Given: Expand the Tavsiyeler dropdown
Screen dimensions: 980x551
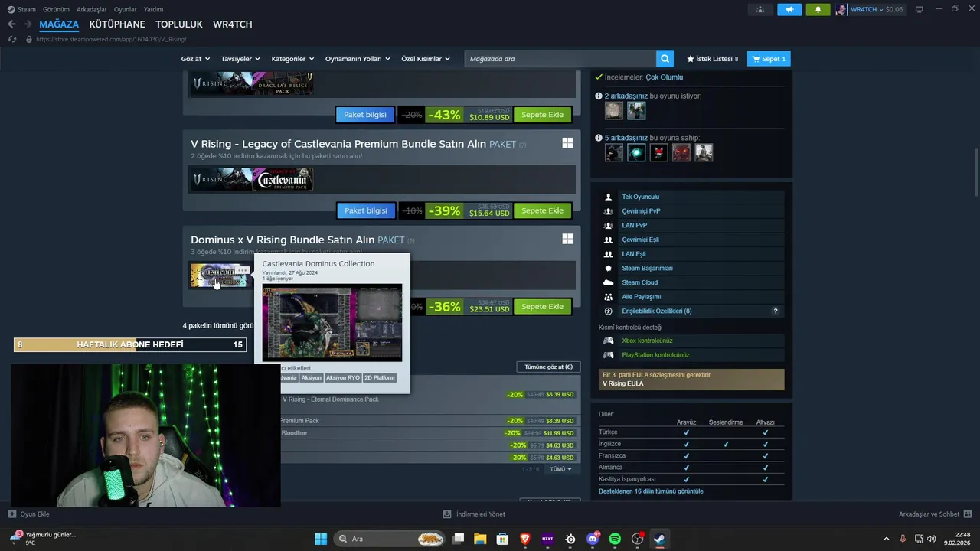Looking at the screenshot, I should click(240, 59).
